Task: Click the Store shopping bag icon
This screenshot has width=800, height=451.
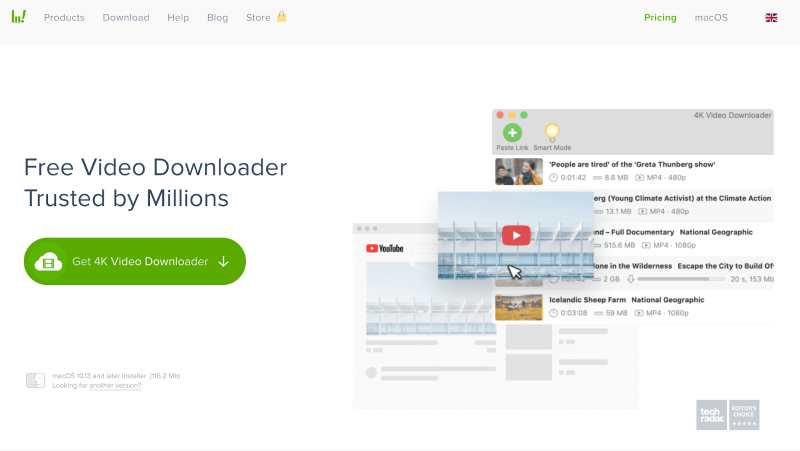Action: click(x=282, y=17)
